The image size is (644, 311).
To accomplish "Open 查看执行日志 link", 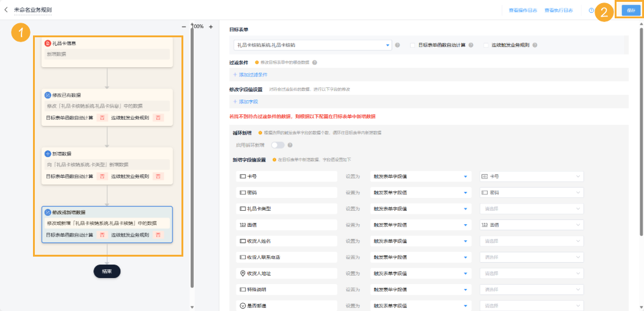I will (558, 10).
